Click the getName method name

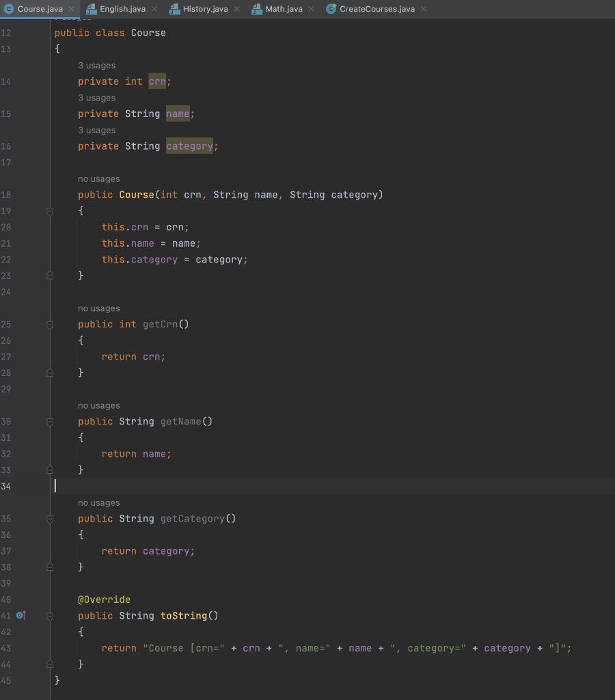(181, 421)
